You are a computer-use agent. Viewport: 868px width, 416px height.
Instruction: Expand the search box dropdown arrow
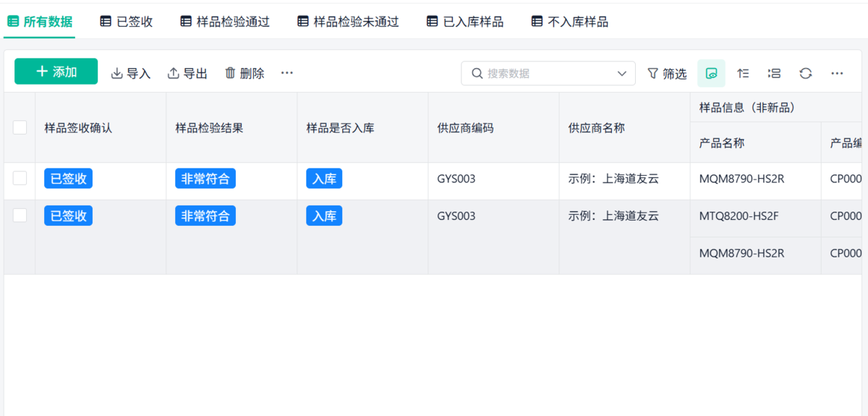tap(622, 73)
